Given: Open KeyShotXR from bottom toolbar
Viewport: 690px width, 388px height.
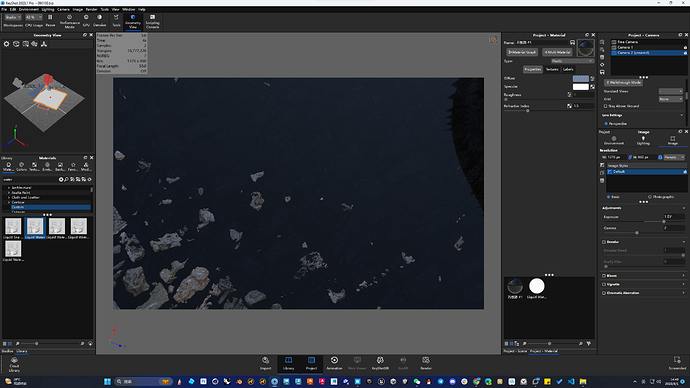Looking at the screenshot, I should coord(380,363).
